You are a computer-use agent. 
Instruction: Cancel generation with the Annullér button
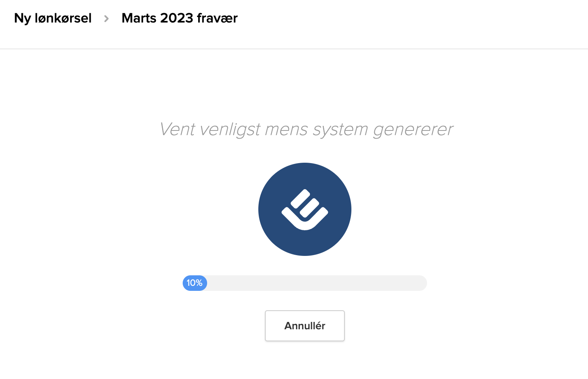pyautogui.click(x=305, y=326)
